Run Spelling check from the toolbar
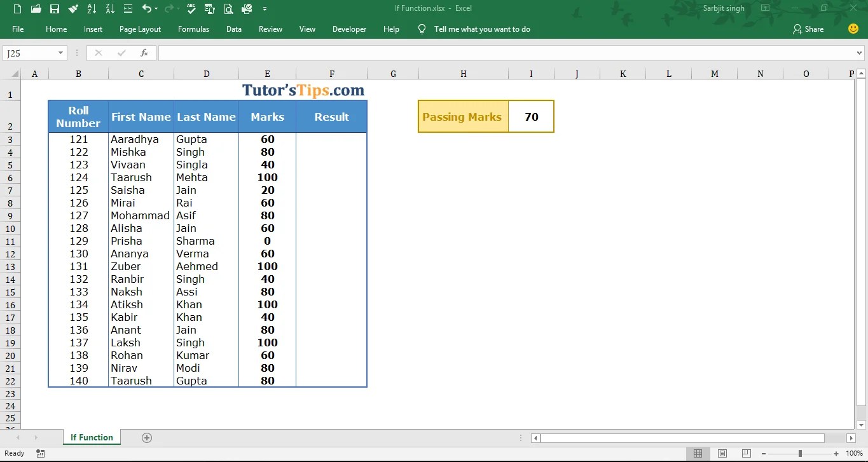 coord(191,8)
